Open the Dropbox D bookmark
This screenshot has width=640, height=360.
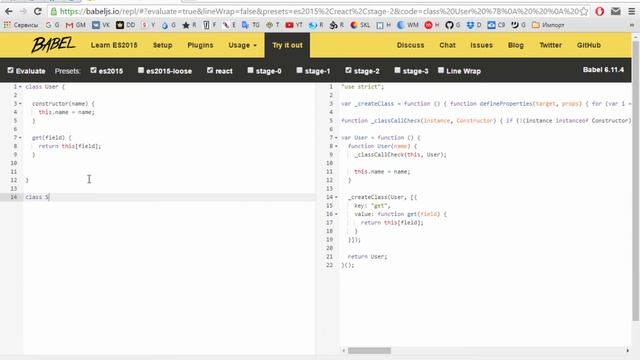tap(474, 25)
